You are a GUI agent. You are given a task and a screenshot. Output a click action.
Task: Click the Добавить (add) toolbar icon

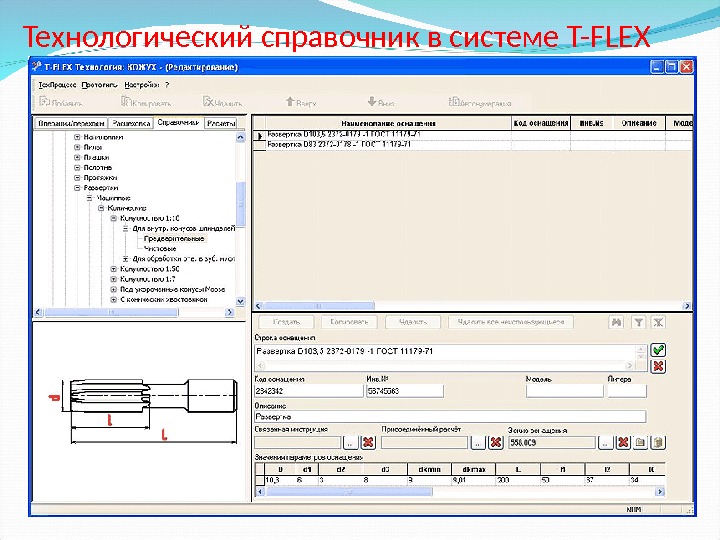[x=45, y=101]
